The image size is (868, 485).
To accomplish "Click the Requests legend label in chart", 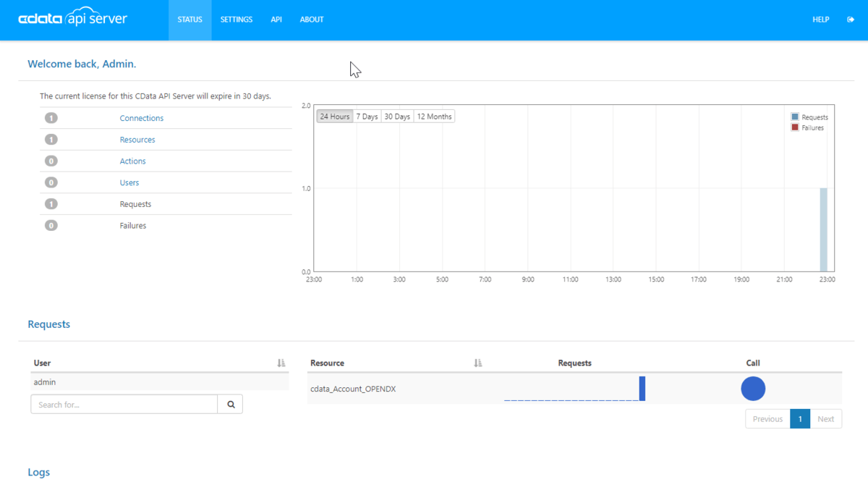I will coord(815,117).
